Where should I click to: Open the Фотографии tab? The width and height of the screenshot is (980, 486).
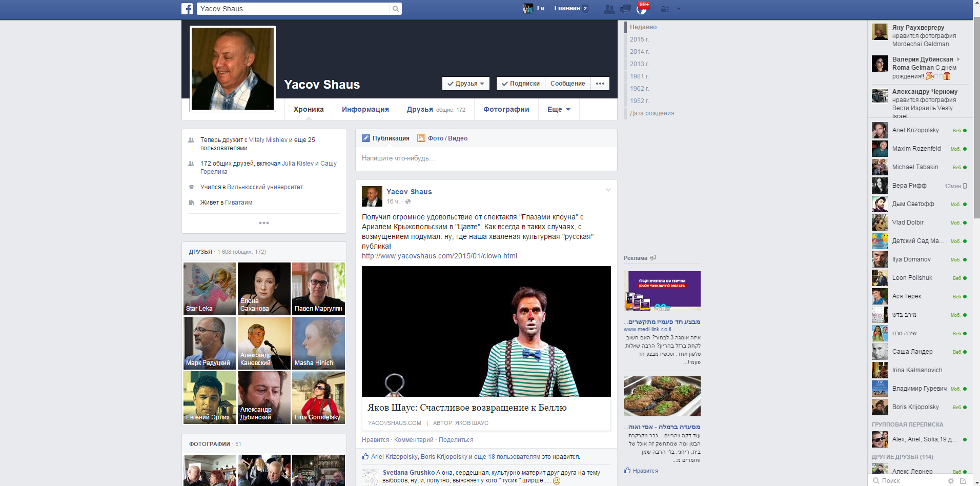point(506,109)
